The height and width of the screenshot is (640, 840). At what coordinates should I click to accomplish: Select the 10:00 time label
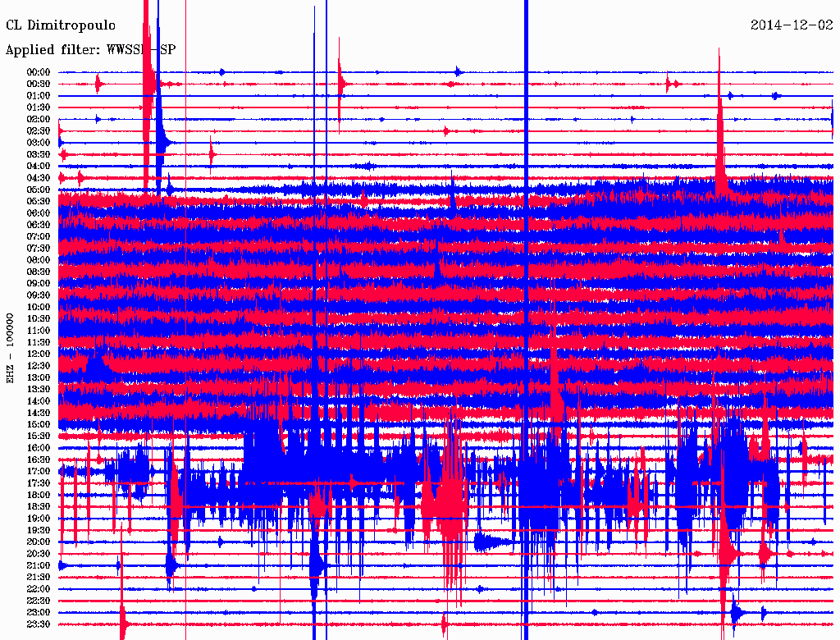[x=39, y=307]
